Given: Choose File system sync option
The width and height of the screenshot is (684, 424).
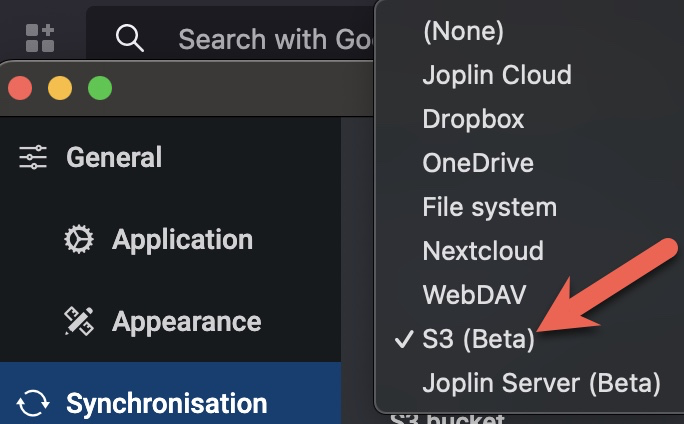Looking at the screenshot, I should [x=489, y=207].
